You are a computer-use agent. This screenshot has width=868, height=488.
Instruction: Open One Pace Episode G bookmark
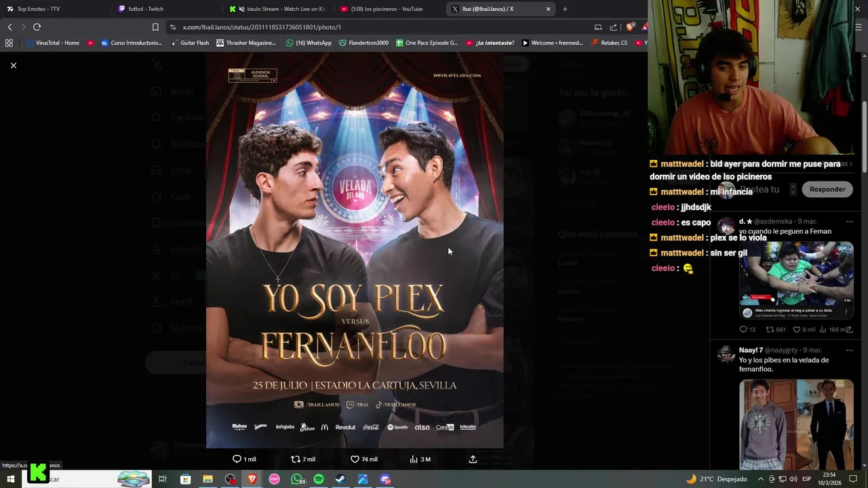(427, 43)
